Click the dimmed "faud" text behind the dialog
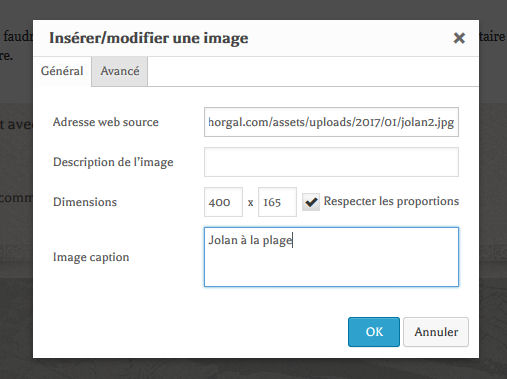The image size is (507, 379). click(18, 36)
